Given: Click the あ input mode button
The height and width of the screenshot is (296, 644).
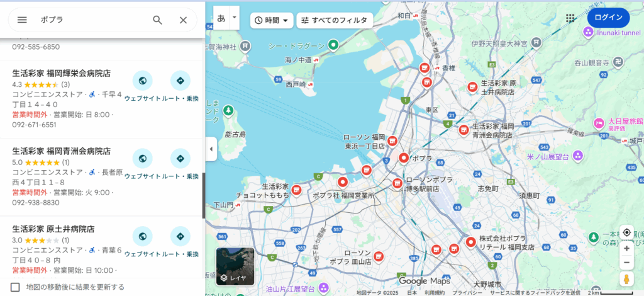Looking at the screenshot, I should [221, 18].
